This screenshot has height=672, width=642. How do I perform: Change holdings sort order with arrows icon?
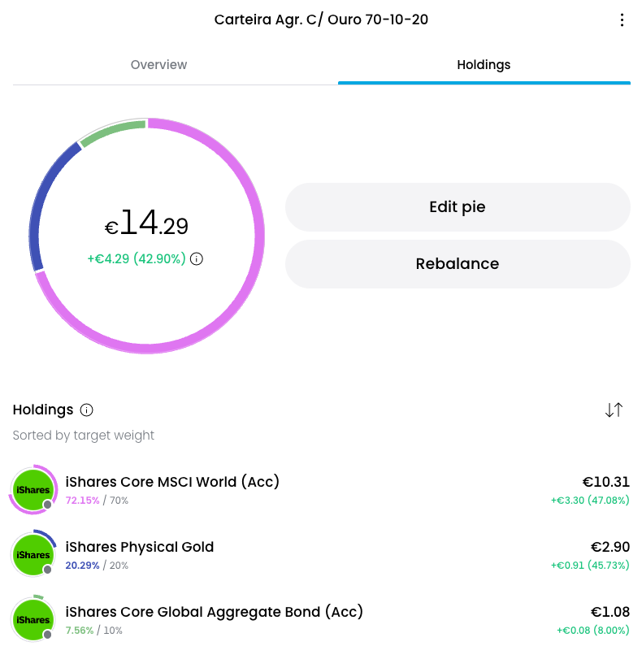[x=614, y=410]
